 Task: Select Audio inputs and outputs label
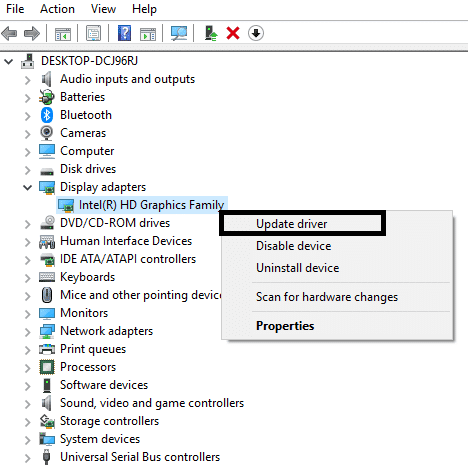127,79
